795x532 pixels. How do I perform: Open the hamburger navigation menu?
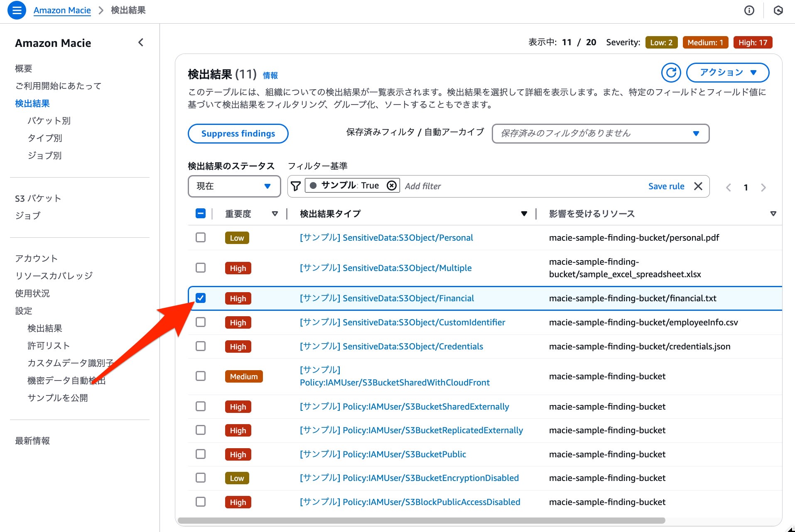(17, 10)
